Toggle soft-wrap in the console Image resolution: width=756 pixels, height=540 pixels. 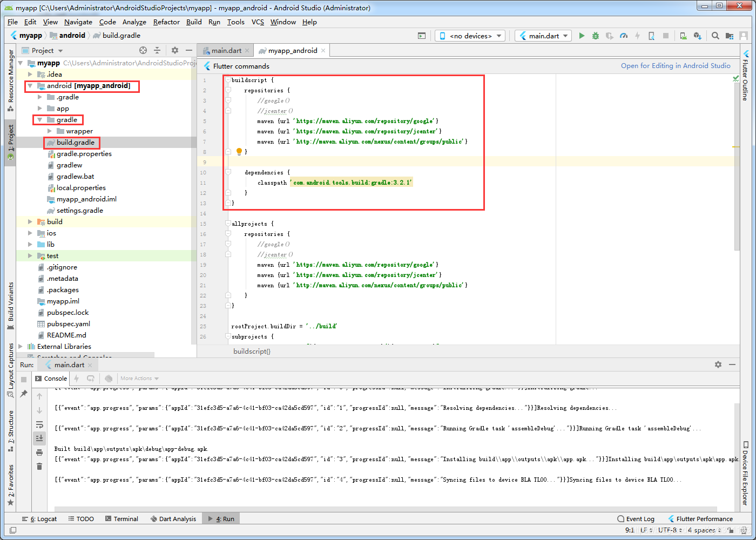[x=39, y=424]
